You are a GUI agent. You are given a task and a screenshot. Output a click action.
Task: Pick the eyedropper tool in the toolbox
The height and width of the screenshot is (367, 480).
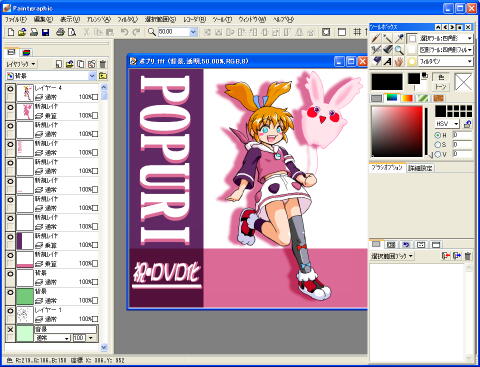[399, 38]
